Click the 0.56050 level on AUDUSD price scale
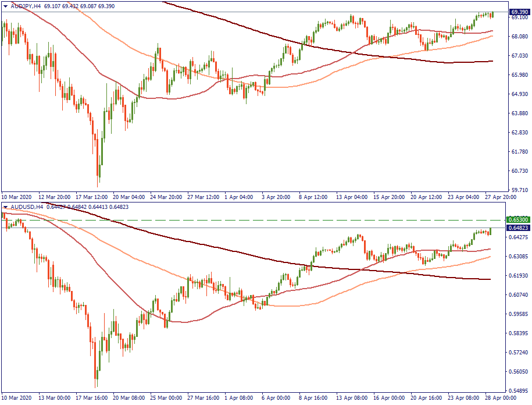This screenshot has width=532, height=405. tap(519, 372)
